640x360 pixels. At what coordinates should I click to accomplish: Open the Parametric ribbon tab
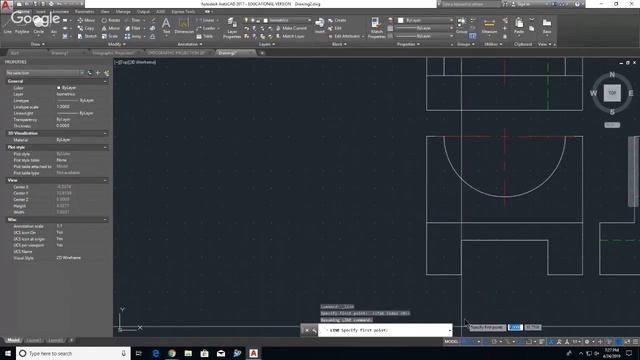pos(84,12)
